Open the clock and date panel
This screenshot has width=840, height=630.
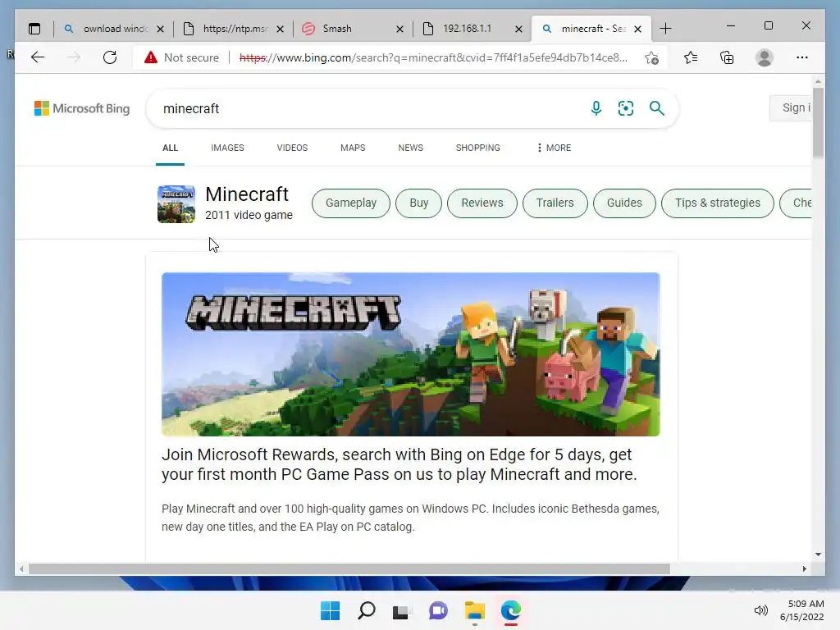[802, 610]
